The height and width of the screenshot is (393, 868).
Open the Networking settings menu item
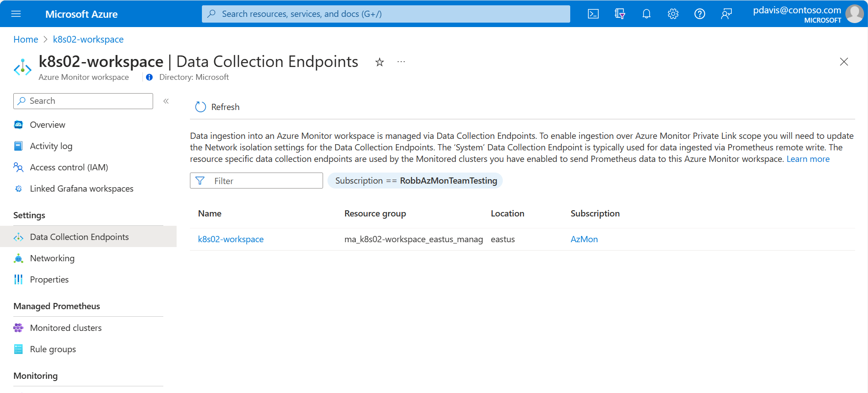tap(52, 258)
